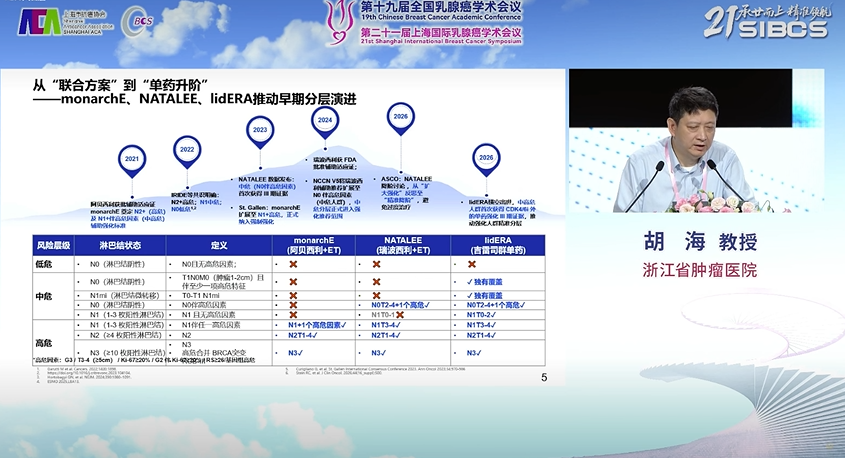Click the 21 SIBCS logo

(x=767, y=23)
